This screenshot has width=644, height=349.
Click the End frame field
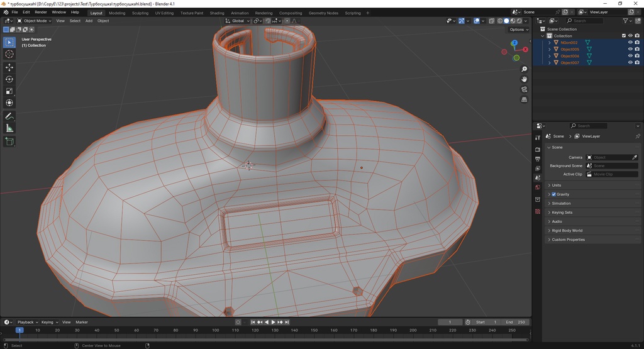[x=516, y=323]
